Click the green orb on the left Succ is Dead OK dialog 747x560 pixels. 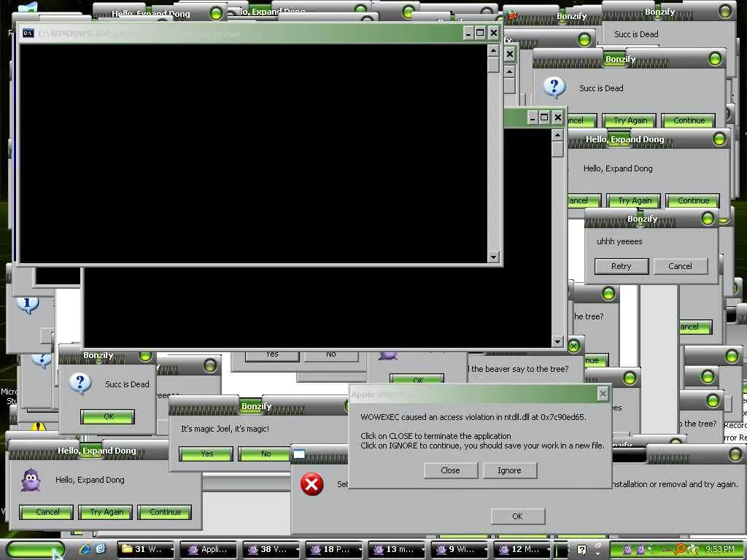[x=145, y=356]
